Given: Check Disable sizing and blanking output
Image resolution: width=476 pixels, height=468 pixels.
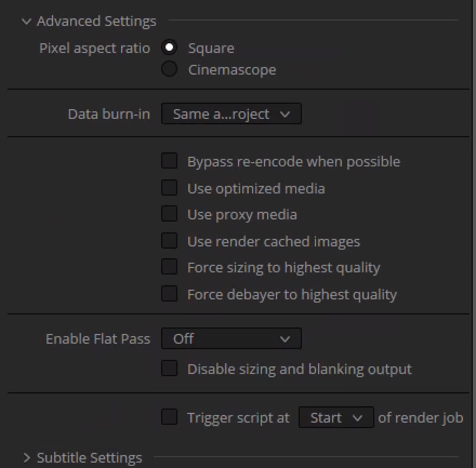Looking at the screenshot, I should point(169,369).
